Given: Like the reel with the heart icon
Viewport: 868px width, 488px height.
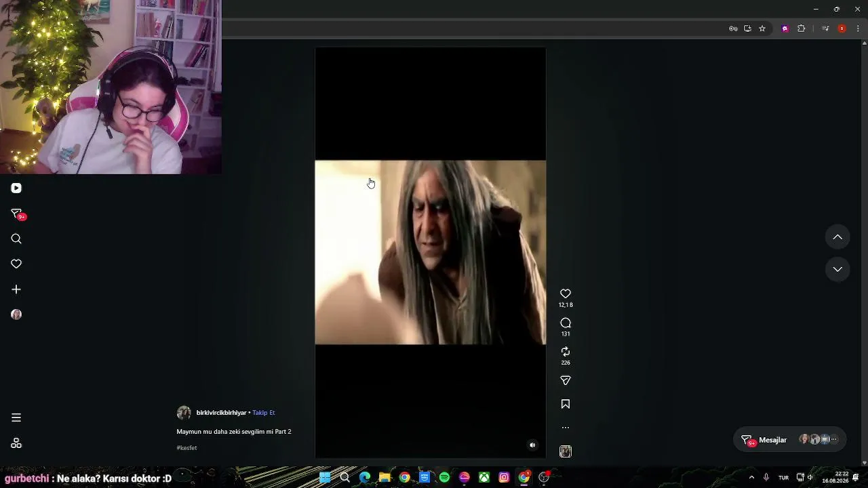Looking at the screenshot, I should 566,293.
